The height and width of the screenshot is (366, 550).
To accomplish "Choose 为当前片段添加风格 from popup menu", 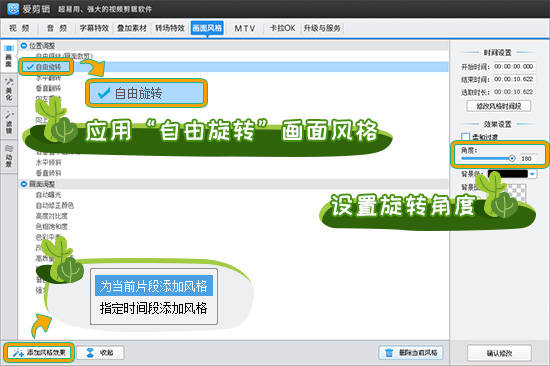I will coord(154,286).
